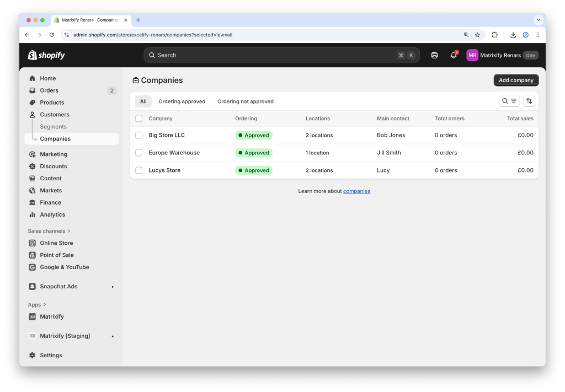Check the Big Store LLC row checkbox
Screen dimensions: 565x392
click(x=138, y=135)
